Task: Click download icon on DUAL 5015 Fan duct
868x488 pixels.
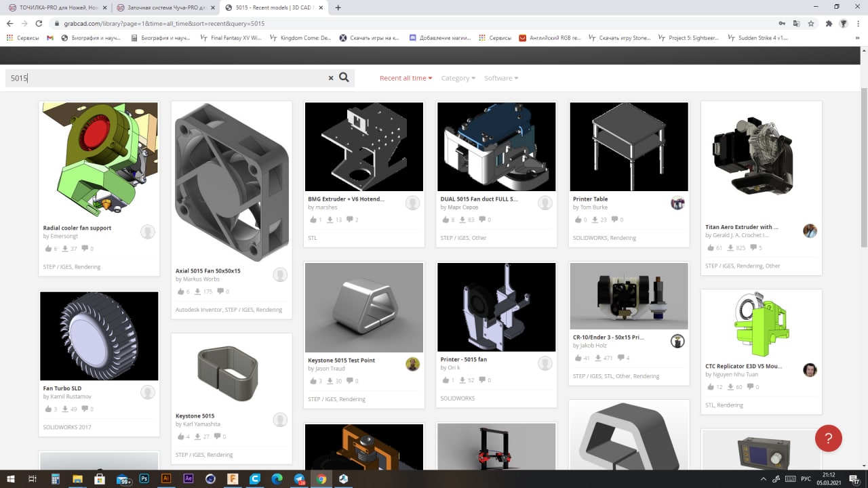Action: tap(463, 220)
